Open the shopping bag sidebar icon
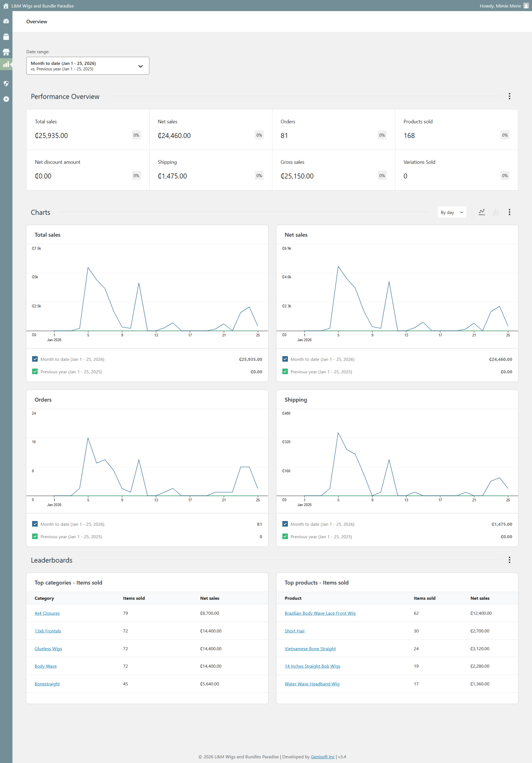532x763 pixels. [6, 37]
